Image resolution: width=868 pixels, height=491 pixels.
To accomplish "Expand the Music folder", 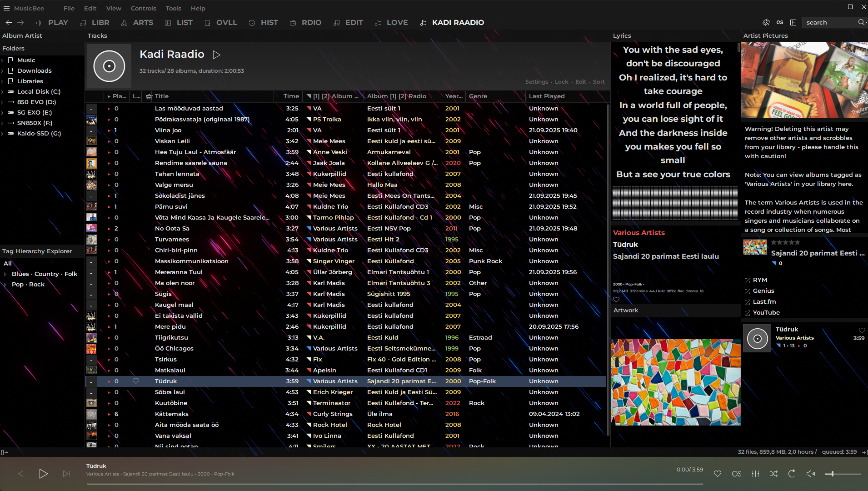I will tap(2, 60).
